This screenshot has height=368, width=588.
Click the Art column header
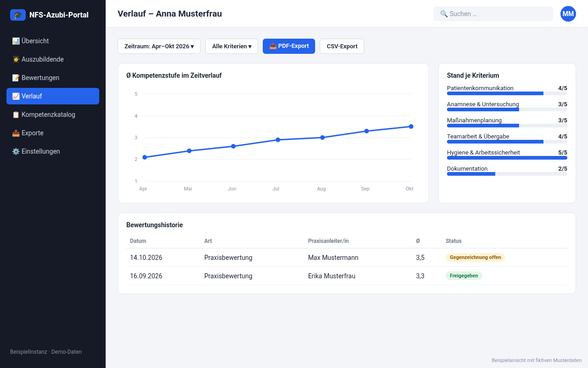tap(208, 241)
